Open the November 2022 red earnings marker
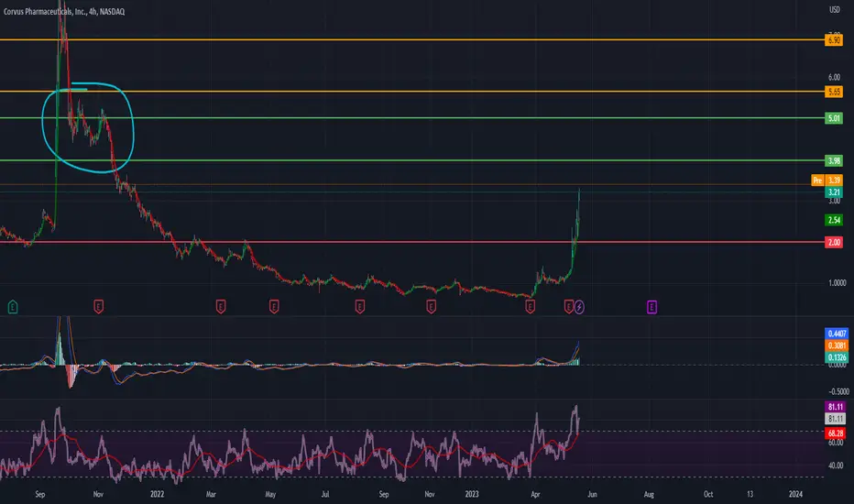This screenshot has width=854, height=504. (x=431, y=307)
